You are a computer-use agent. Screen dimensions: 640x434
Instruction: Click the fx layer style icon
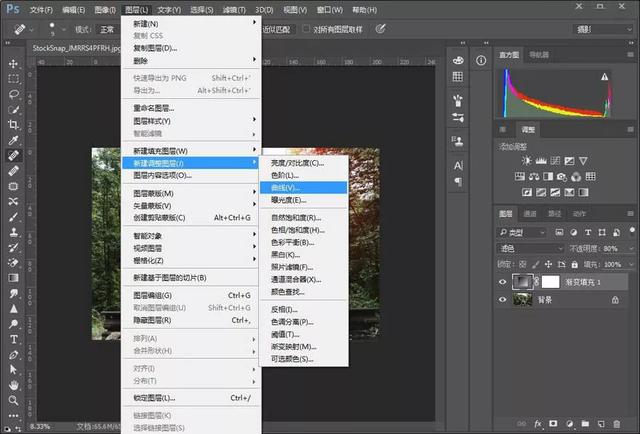(537, 423)
